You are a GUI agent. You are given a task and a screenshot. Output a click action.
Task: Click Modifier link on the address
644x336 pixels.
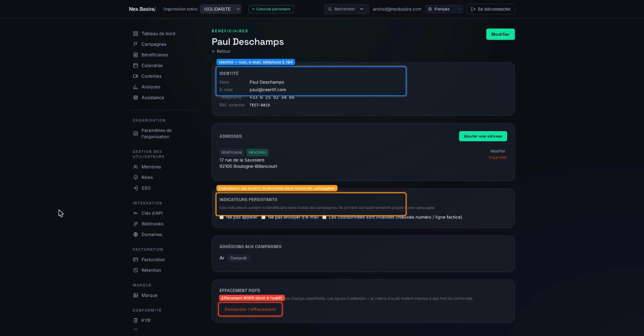coord(498,151)
